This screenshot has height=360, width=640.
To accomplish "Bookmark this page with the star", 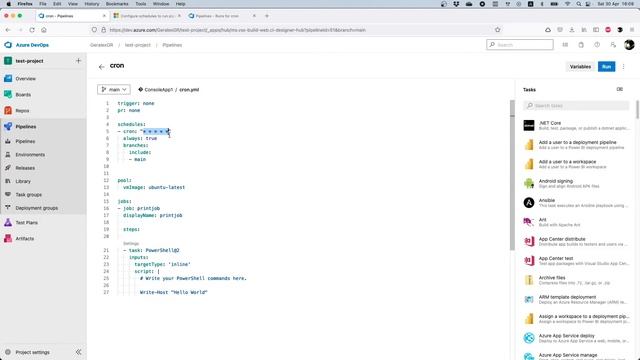I will (498, 30).
